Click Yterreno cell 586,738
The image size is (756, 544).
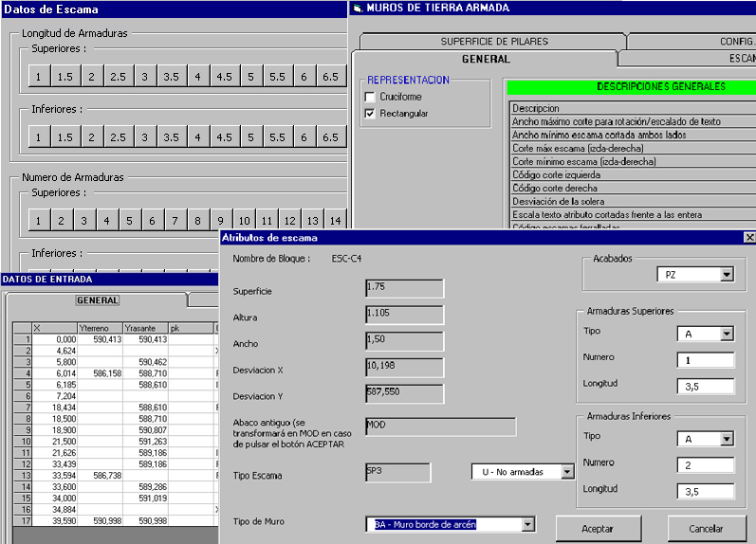pos(100,476)
